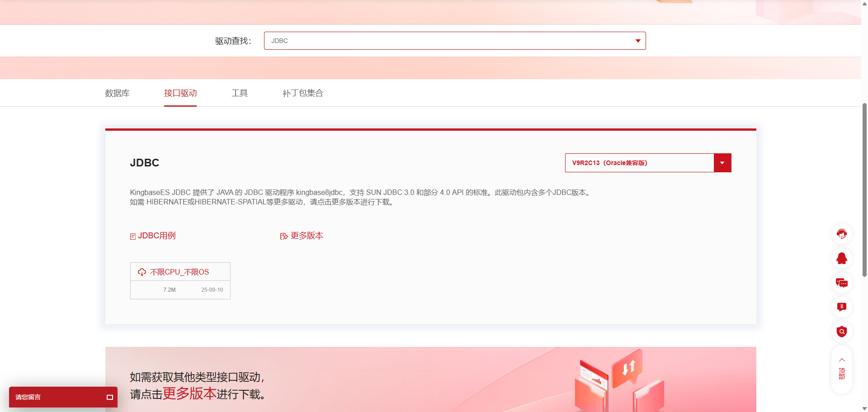Screen dimensions: 868x412
Task: Click the 更多版本 link in the banner
Action: [x=189, y=393]
